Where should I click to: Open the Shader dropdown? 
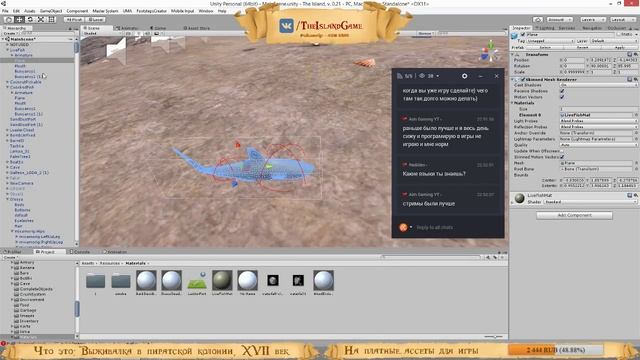[x=590, y=202]
